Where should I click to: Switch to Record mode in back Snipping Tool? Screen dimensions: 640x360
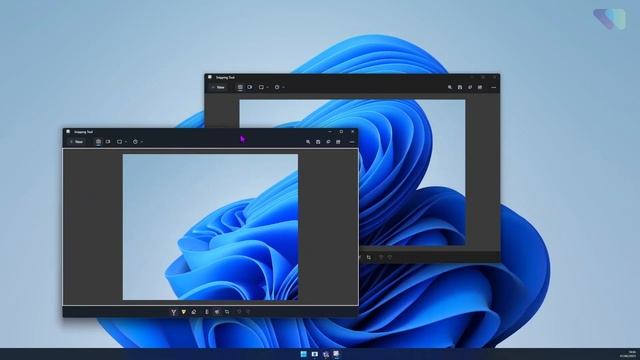[x=250, y=87]
